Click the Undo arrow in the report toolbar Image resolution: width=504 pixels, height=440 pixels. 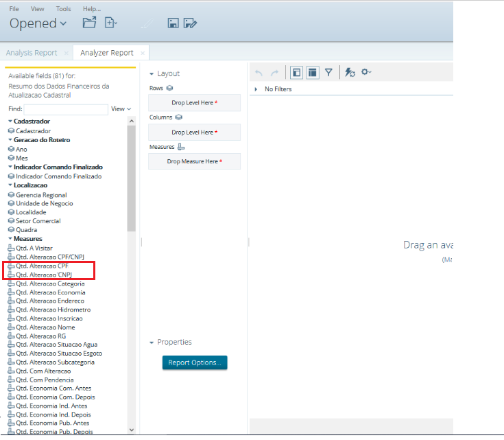click(259, 72)
